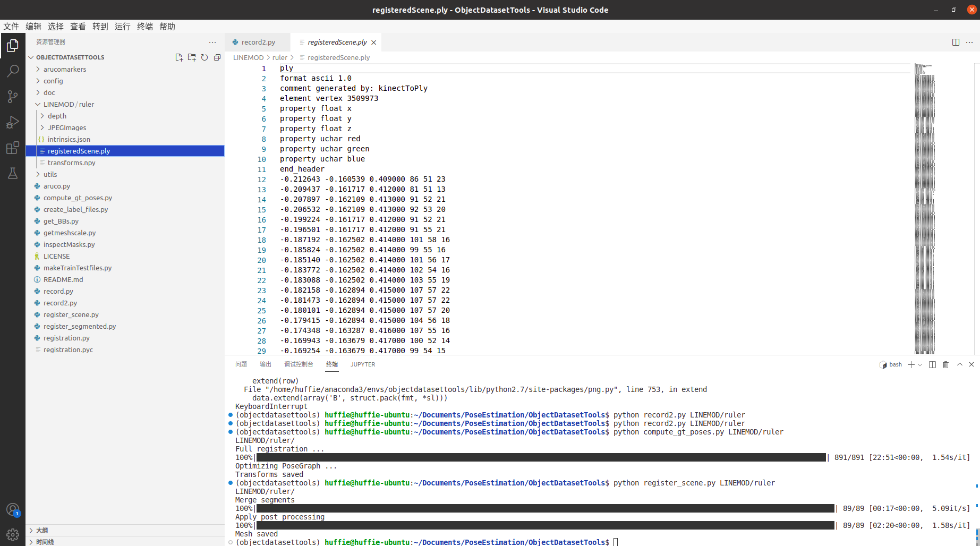The image size is (980, 546).
Task: Maximize the panel with chevron toggle
Action: tap(959, 364)
